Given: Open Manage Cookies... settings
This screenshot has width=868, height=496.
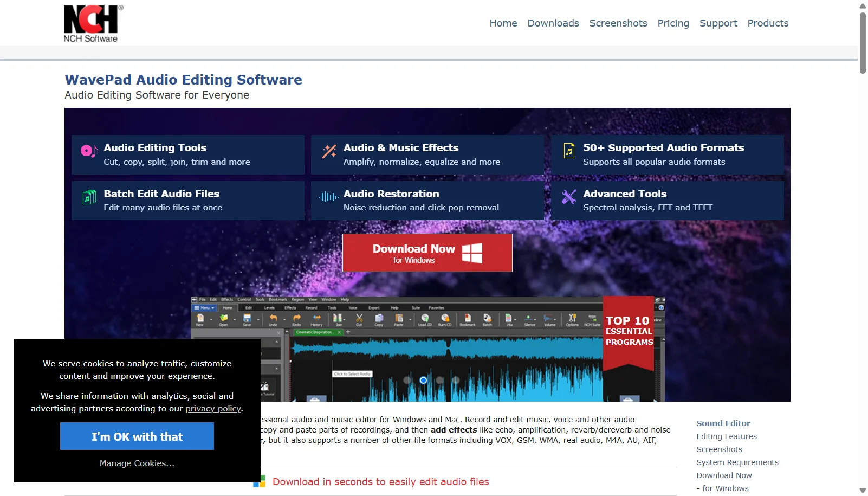Looking at the screenshot, I should [x=137, y=463].
